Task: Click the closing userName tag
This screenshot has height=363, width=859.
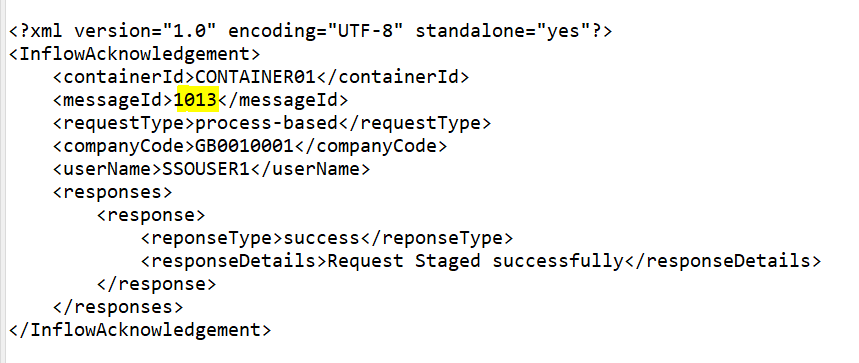Action: pyautogui.click(x=311, y=169)
